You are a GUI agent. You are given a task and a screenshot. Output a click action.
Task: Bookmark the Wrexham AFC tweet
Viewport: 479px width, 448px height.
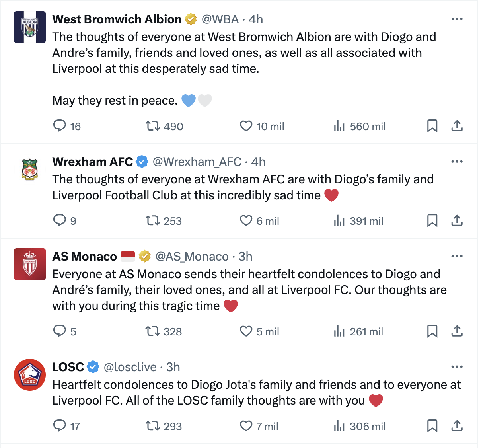(432, 221)
